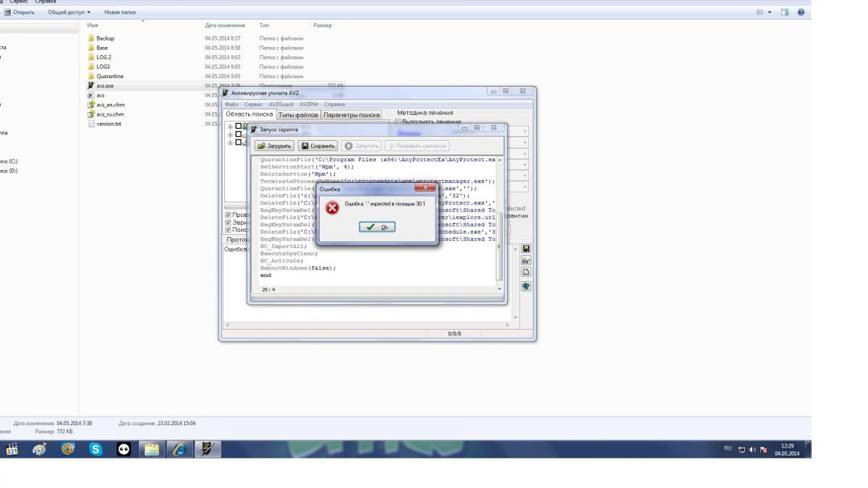Image resolution: width=868 pixels, height=488 pixels.
Task: Switch to the Типы файлов tab
Action: click(298, 115)
